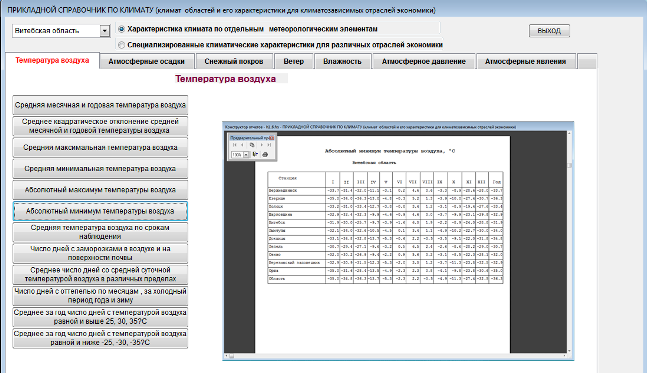Click 'Среднее квадратическое отклонение' button

pyautogui.click(x=100, y=126)
